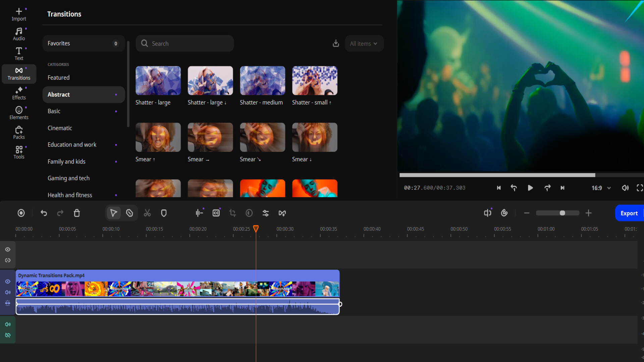Click the Undo icon in the timeline toolbar

[44, 213]
